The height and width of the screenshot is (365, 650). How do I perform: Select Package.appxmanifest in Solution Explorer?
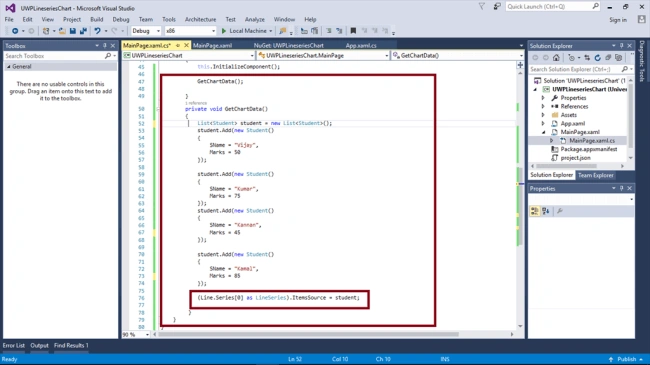point(589,149)
